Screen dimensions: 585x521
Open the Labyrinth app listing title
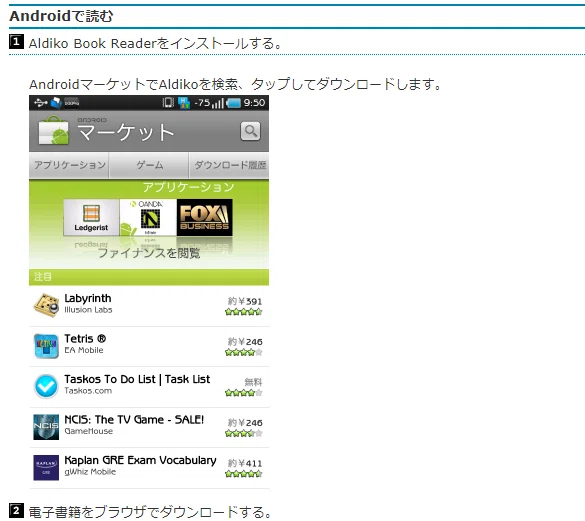click(x=88, y=298)
